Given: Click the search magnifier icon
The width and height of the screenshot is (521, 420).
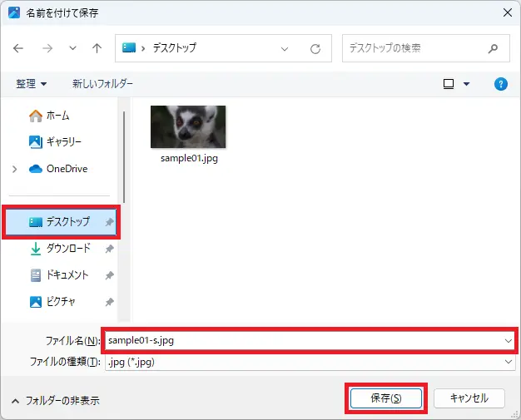Looking at the screenshot, I should point(494,48).
